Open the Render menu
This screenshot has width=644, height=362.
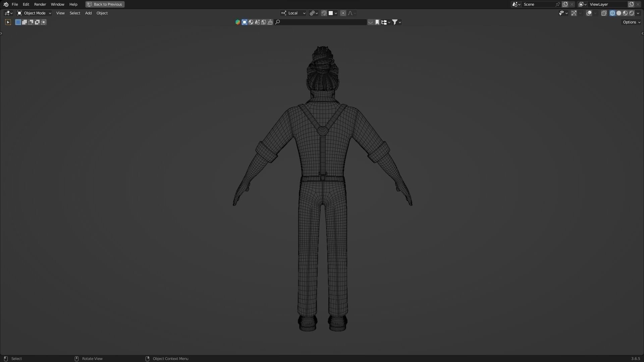pos(40,4)
